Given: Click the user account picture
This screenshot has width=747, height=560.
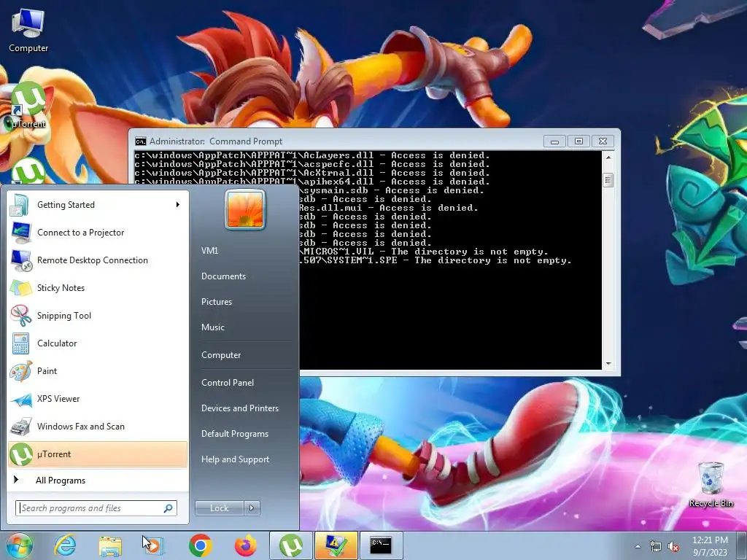Looking at the screenshot, I should [245, 209].
